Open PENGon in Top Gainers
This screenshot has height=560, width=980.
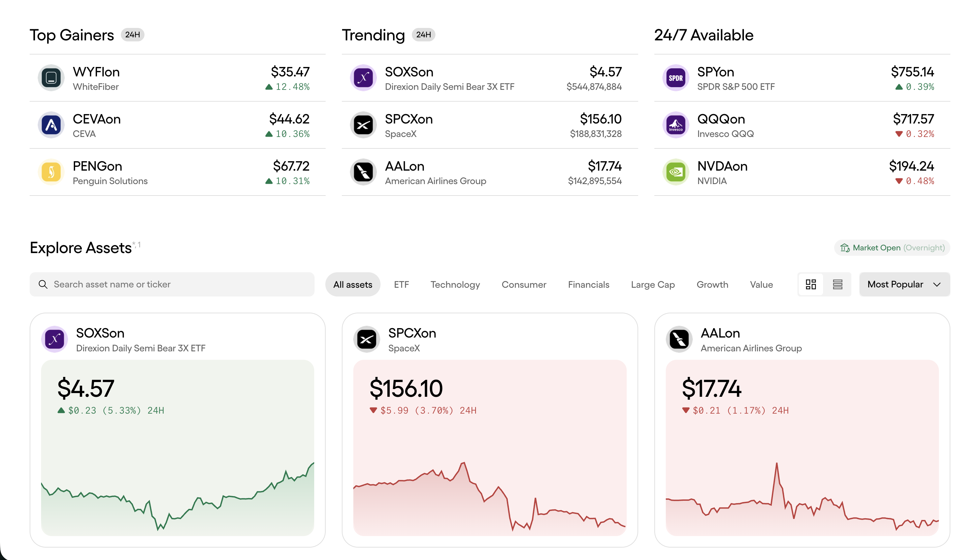(177, 172)
